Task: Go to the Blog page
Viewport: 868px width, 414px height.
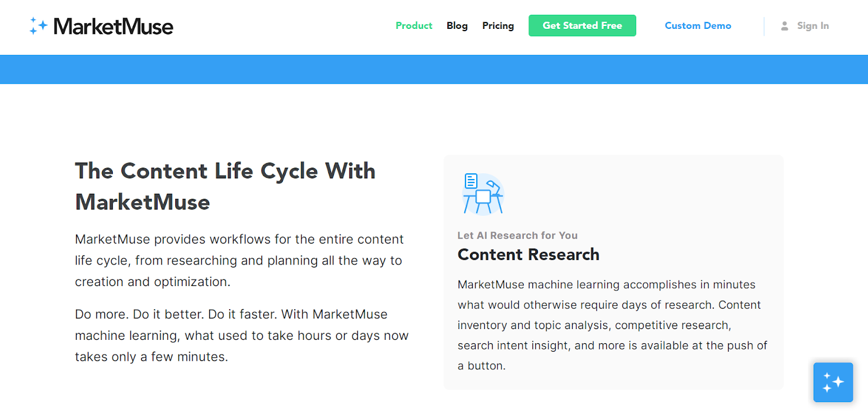Action: coord(457,25)
